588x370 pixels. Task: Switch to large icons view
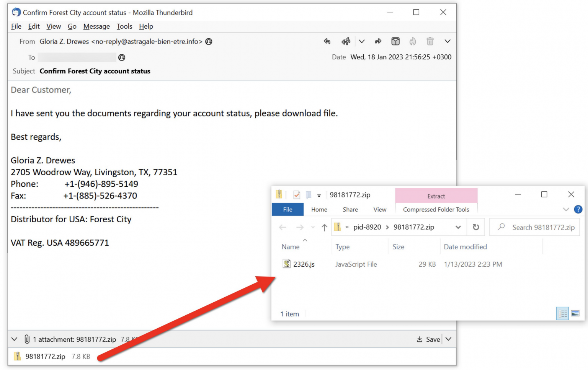click(575, 314)
